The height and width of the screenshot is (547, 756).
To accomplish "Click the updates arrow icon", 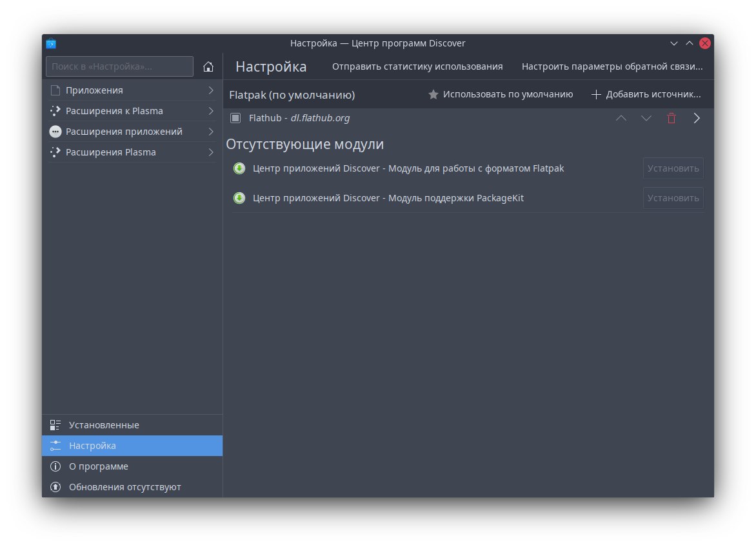I will pos(55,487).
